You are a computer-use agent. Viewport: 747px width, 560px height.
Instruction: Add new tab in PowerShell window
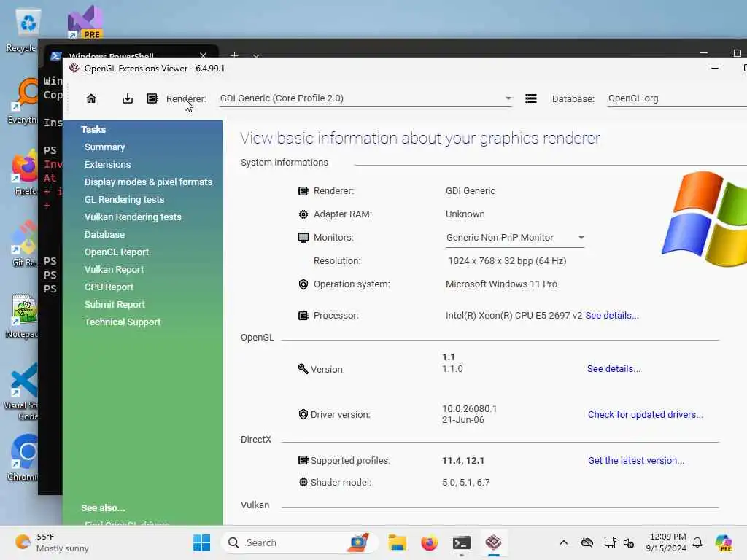234,55
